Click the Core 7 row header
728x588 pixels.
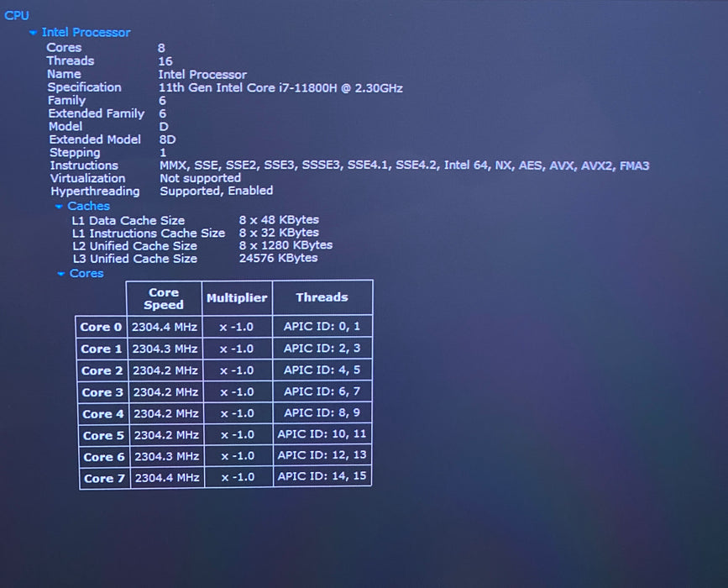point(104,479)
